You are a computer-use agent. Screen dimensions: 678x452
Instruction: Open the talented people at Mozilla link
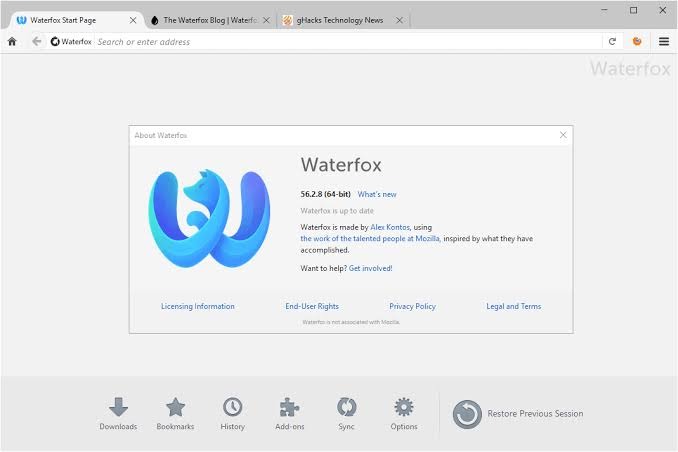[x=370, y=238]
